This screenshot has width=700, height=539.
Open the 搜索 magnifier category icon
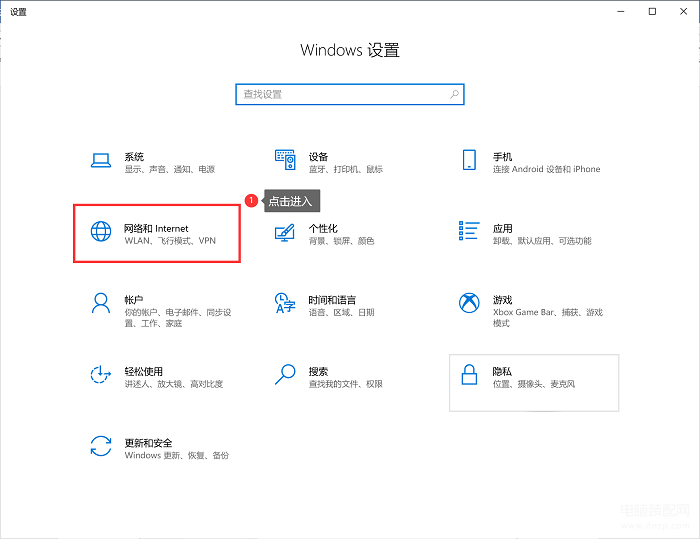coord(285,374)
